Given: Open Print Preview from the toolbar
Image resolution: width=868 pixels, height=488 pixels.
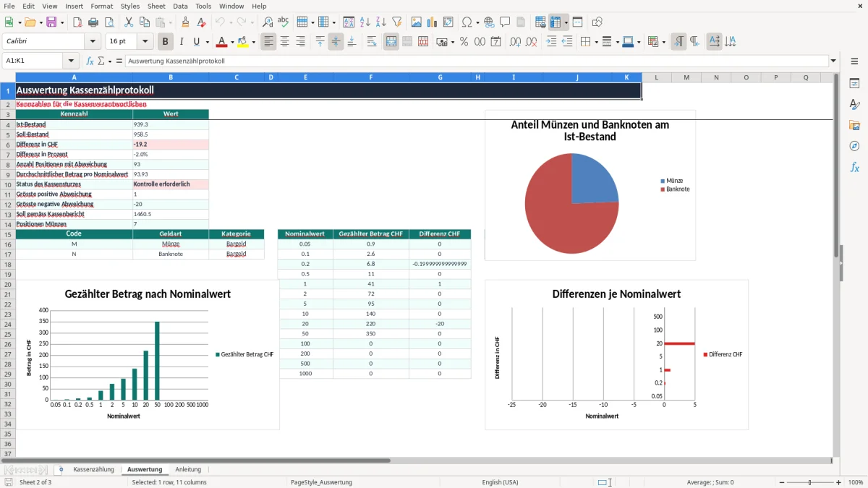Looking at the screenshot, I should [x=109, y=22].
